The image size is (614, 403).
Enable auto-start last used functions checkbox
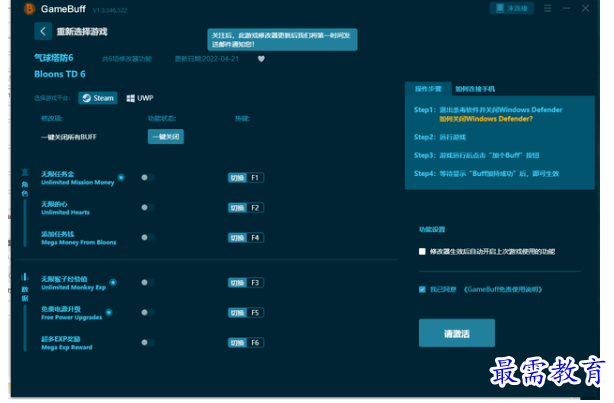tap(422, 251)
